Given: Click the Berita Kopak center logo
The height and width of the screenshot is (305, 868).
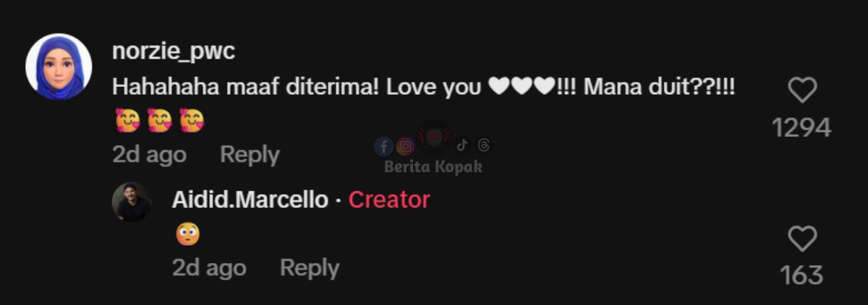Looking at the screenshot, I should click(x=434, y=138).
